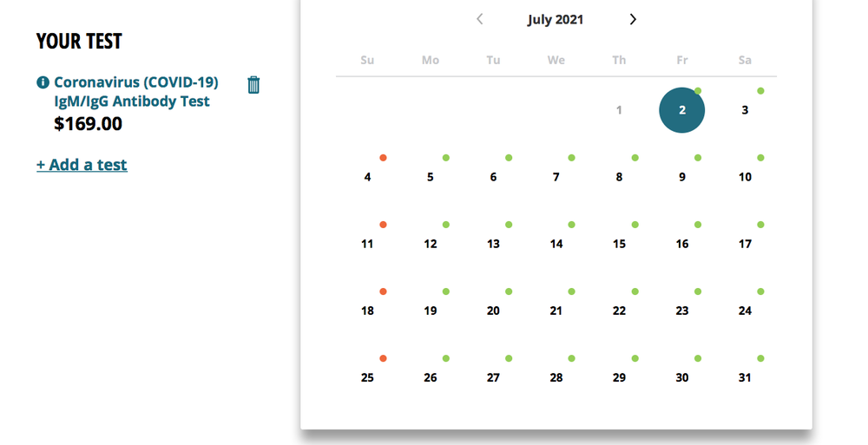The image size is (868, 445).
Task: Click July 2021 month heading
Action: 556,19
